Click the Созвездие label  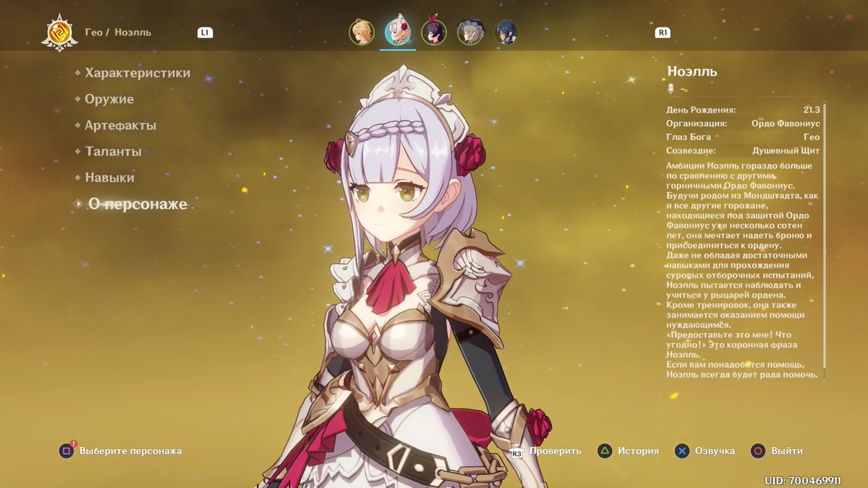(691, 151)
